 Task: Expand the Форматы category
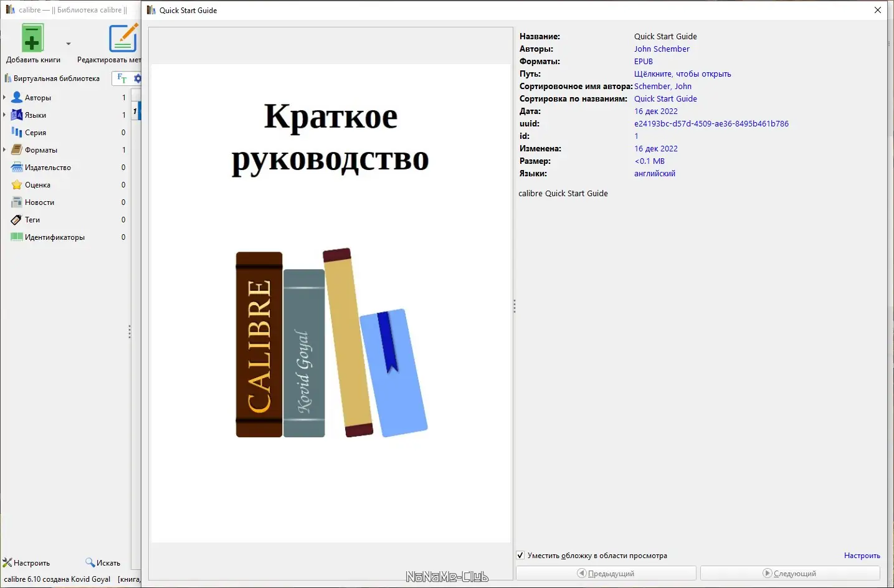tap(4, 149)
